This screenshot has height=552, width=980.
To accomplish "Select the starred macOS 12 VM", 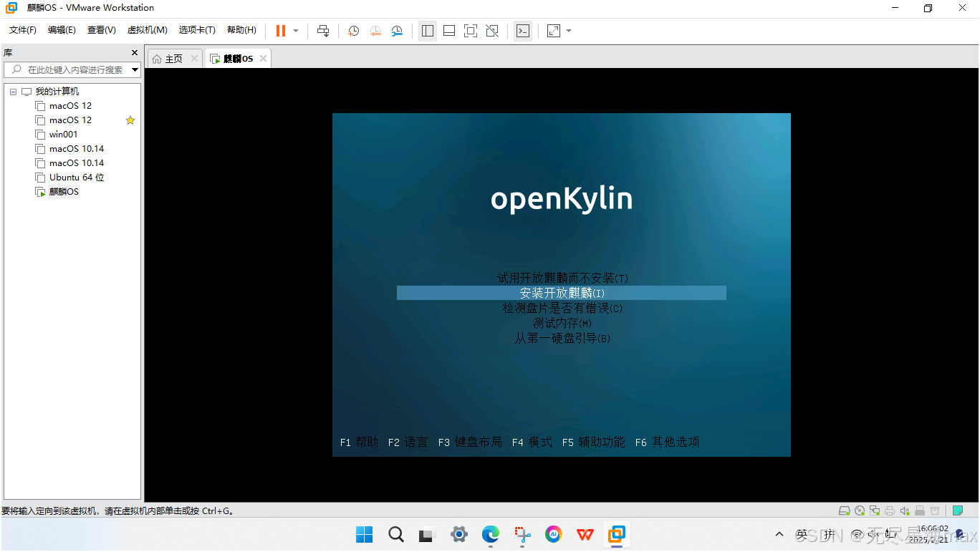I will (70, 120).
